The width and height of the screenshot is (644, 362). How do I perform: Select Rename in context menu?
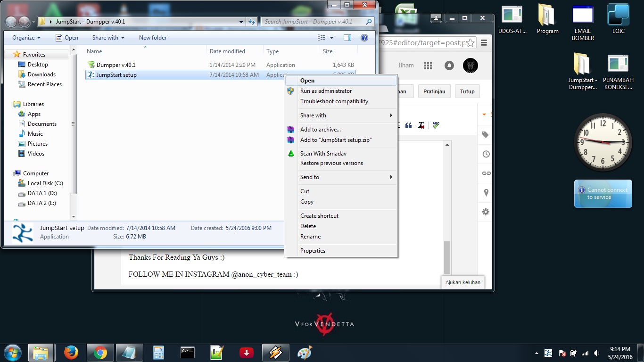(341, 237)
